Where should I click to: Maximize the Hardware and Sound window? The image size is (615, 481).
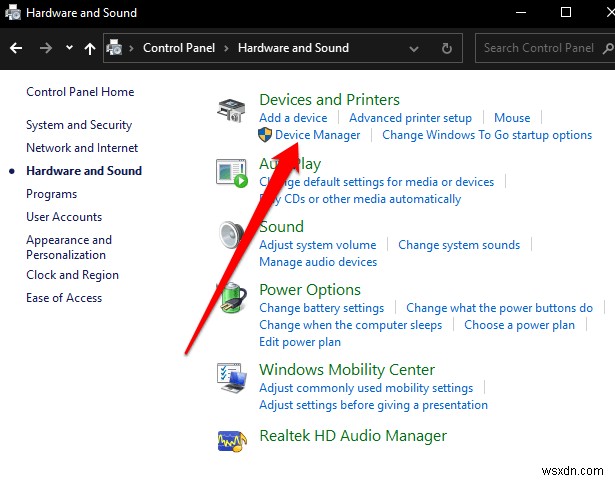pyautogui.click(x=566, y=13)
